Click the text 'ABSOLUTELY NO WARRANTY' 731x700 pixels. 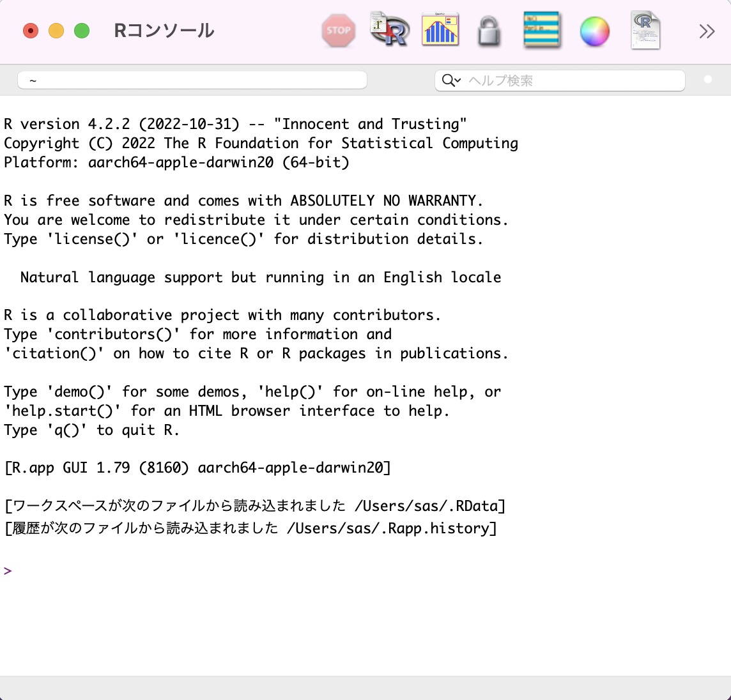coord(383,201)
